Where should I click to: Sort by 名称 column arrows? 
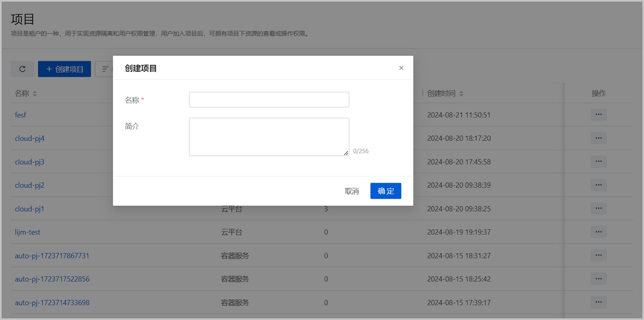point(35,94)
